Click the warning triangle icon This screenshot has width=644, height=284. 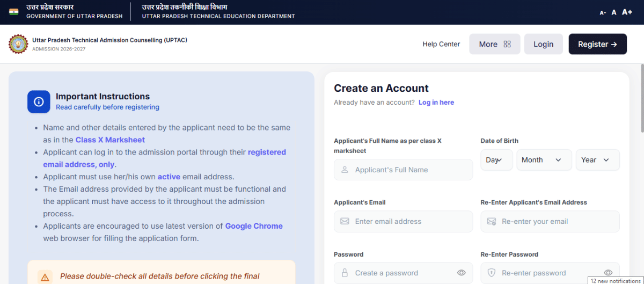(x=45, y=277)
